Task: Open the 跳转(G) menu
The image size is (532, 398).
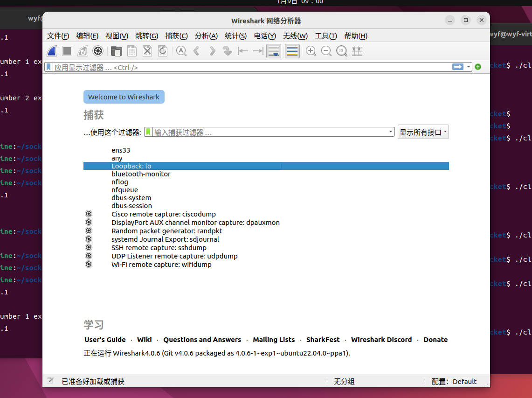Action: (x=146, y=36)
